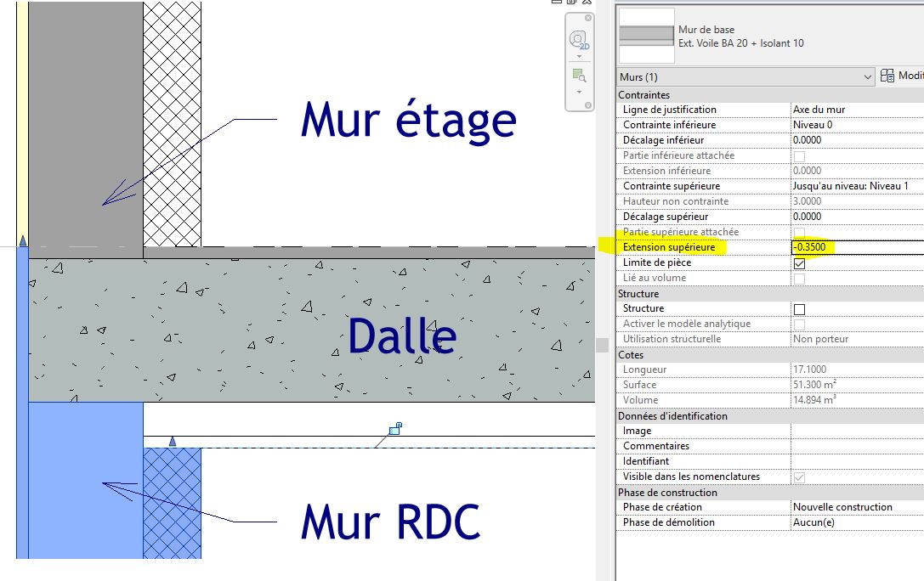Open the steering wheel options dropdown arrow

579,57
